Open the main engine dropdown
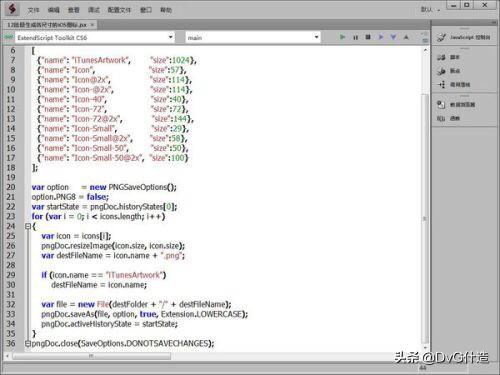Screen dimensions: 500x375 (x=253, y=37)
